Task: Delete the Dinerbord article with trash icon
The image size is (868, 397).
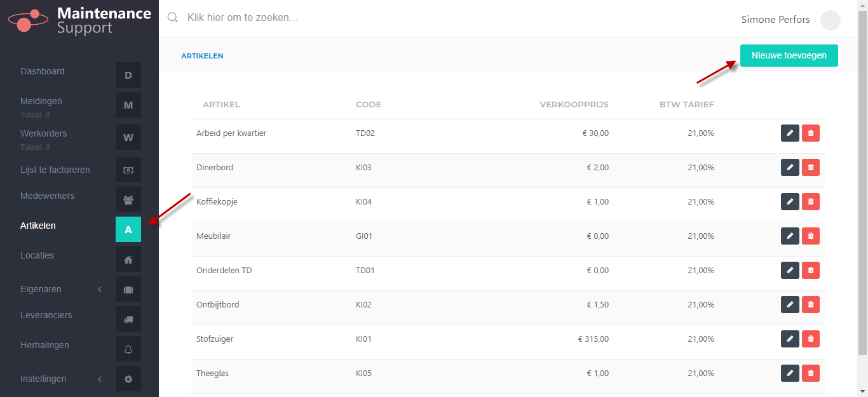Action: point(811,168)
